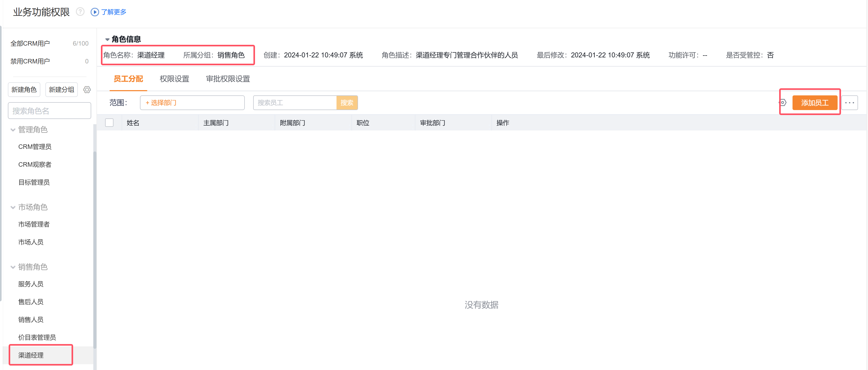Tick the select-all checkbox in table header

109,123
